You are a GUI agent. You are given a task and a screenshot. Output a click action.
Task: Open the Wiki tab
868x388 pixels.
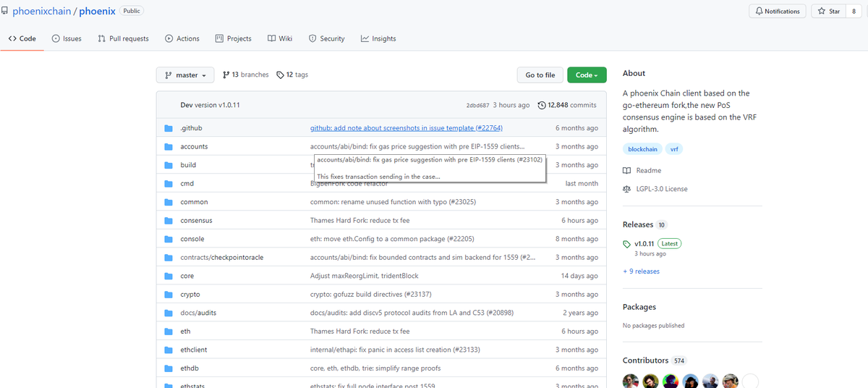280,38
